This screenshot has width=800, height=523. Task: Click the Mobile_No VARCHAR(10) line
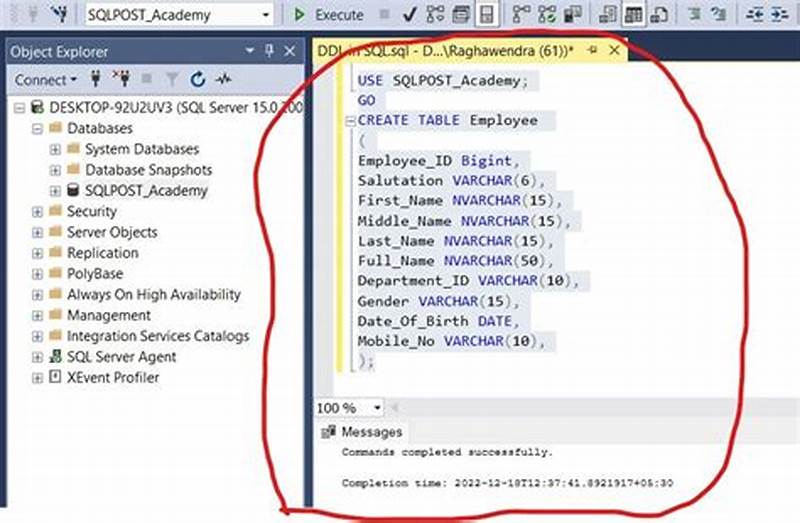point(452,341)
